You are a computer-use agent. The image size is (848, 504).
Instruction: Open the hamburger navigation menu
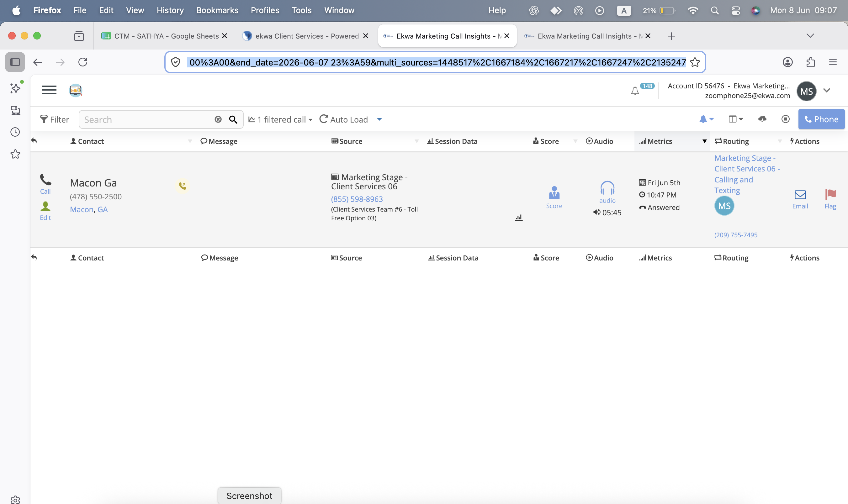(49, 90)
